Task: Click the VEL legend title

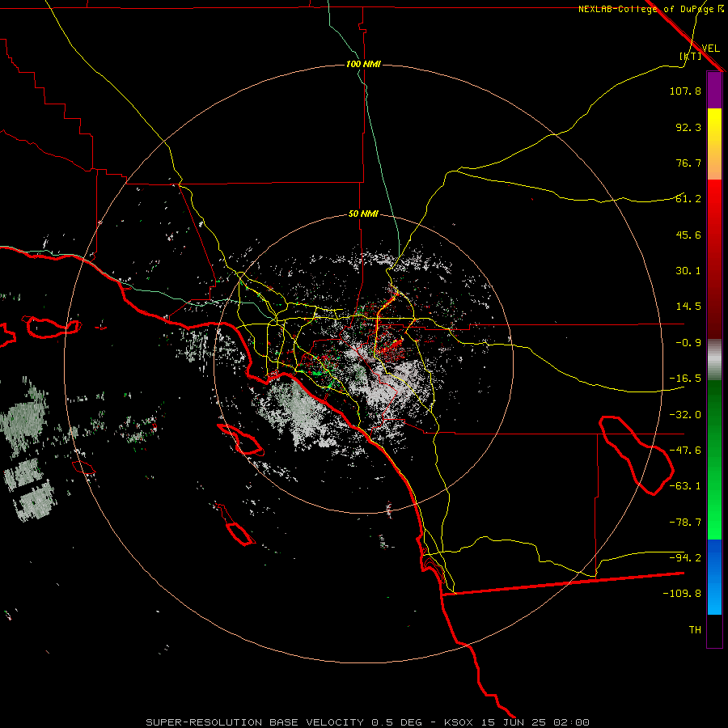Action: (x=710, y=48)
